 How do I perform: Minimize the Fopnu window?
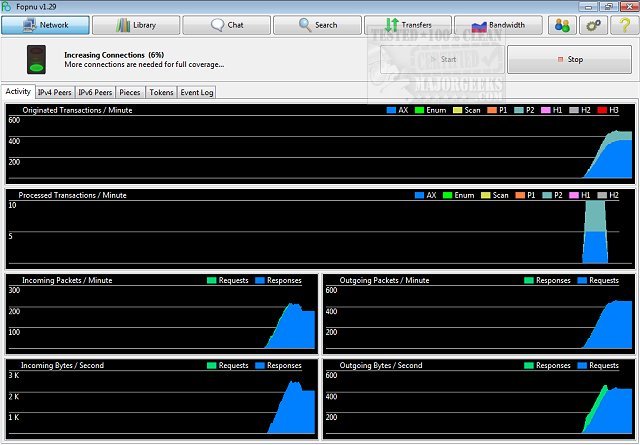pyautogui.click(x=588, y=7)
